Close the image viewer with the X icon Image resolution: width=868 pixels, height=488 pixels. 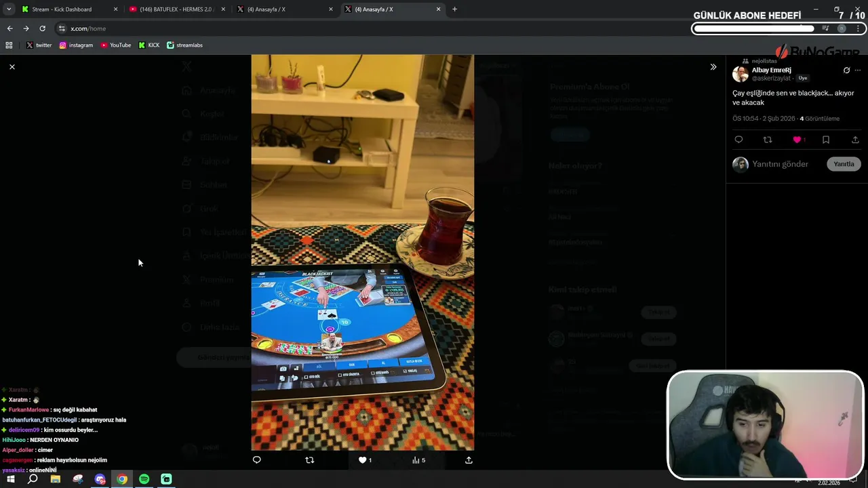[12, 66]
